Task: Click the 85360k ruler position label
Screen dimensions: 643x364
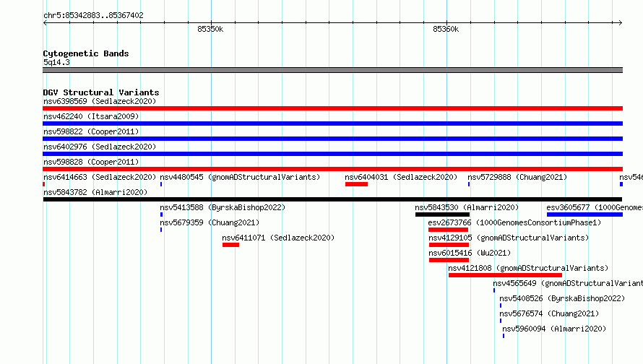Action: (x=446, y=29)
